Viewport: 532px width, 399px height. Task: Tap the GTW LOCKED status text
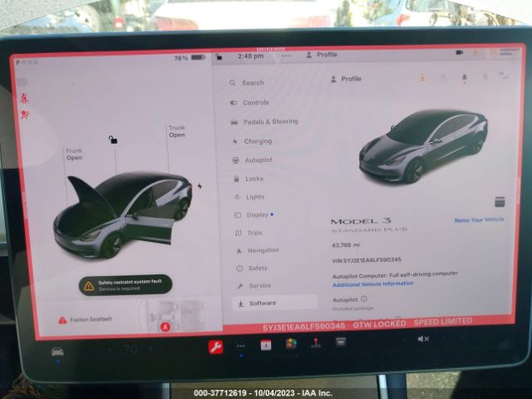379,324
